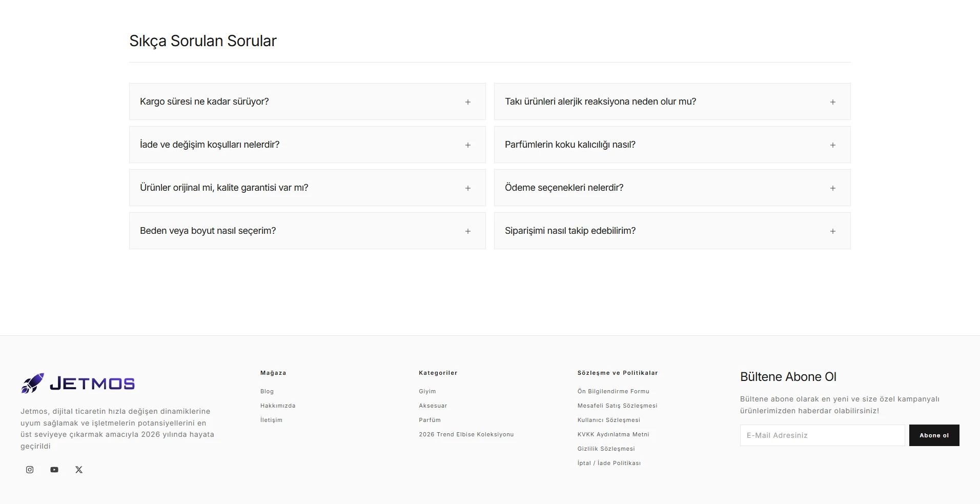This screenshot has width=980, height=504.
Task: Click plus icon on Parfümlerin koku question
Action: click(833, 145)
